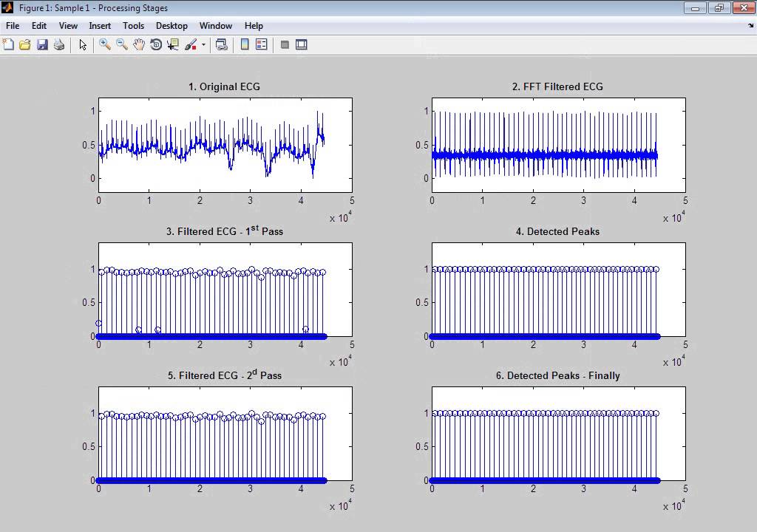Screen dimensions: 757x532
Task: Select the Zoom In magnifier tool
Action: [105, 45]
